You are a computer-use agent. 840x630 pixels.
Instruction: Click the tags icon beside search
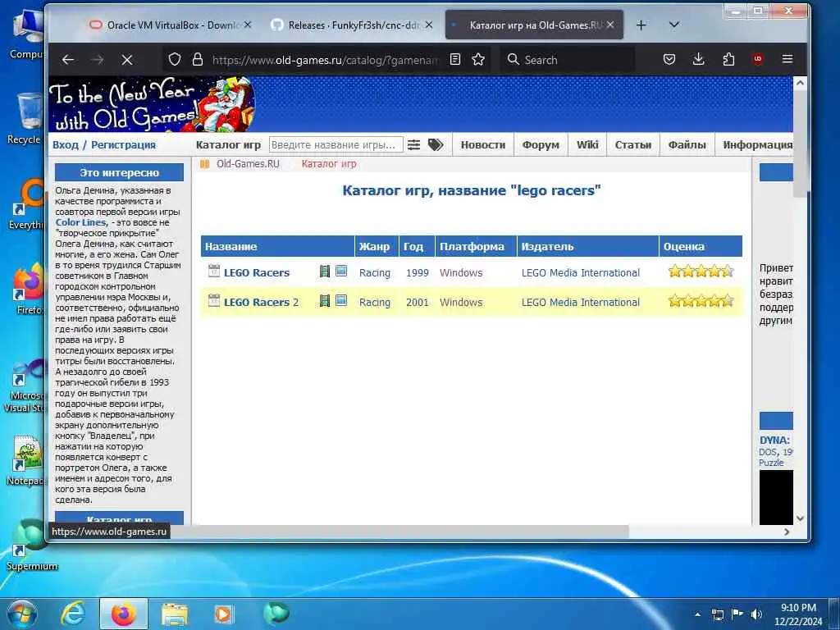(x=436, y=144)
